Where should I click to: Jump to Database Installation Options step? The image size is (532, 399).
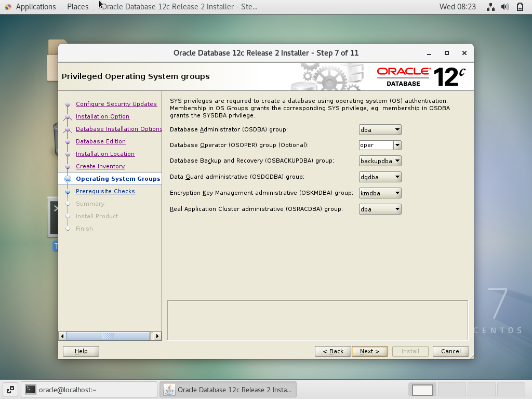(118, 129)
